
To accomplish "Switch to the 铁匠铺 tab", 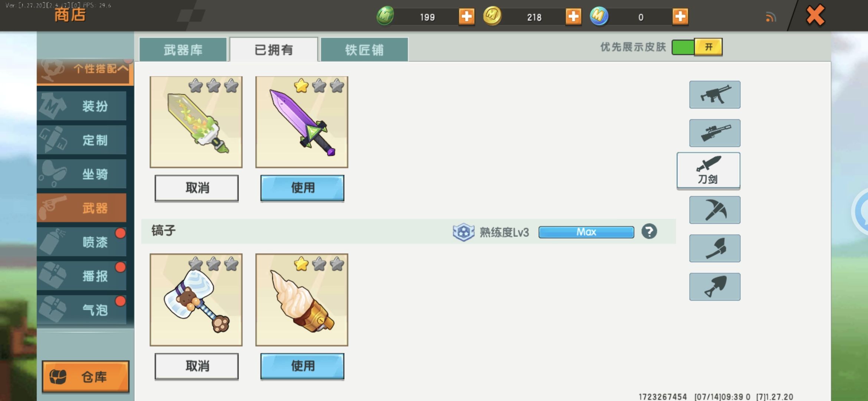I will pyautogui.click(x=364, y=49).
